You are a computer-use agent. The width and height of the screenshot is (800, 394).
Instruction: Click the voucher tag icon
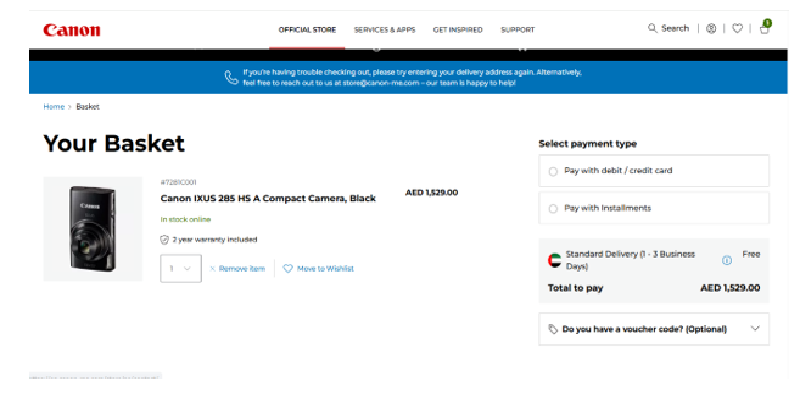point(553,329)
